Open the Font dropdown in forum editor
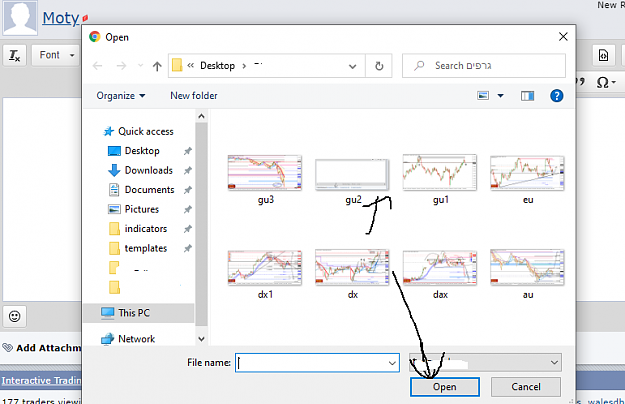The image size is (625, 404). click(55, 55)
